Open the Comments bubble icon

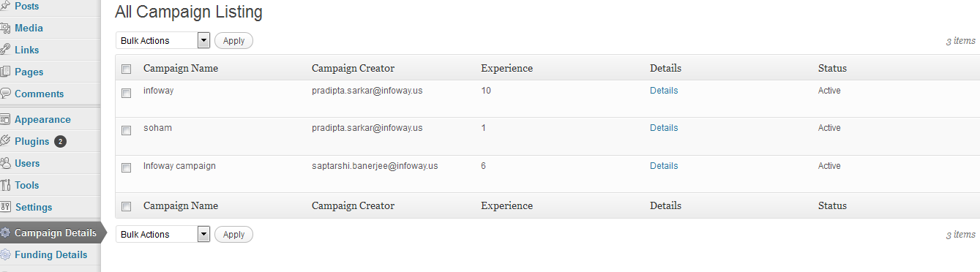point(5,94)
